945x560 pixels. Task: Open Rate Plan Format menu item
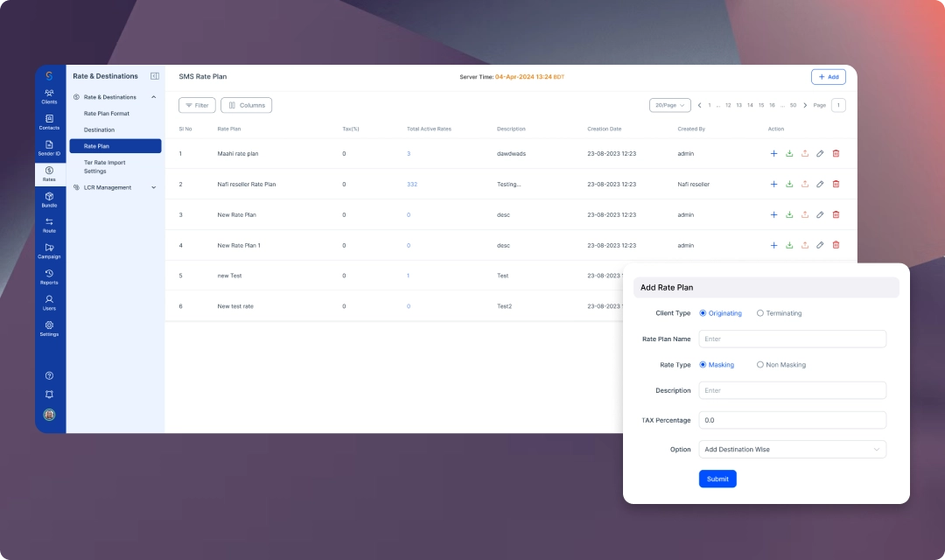(x=107, y=114)
